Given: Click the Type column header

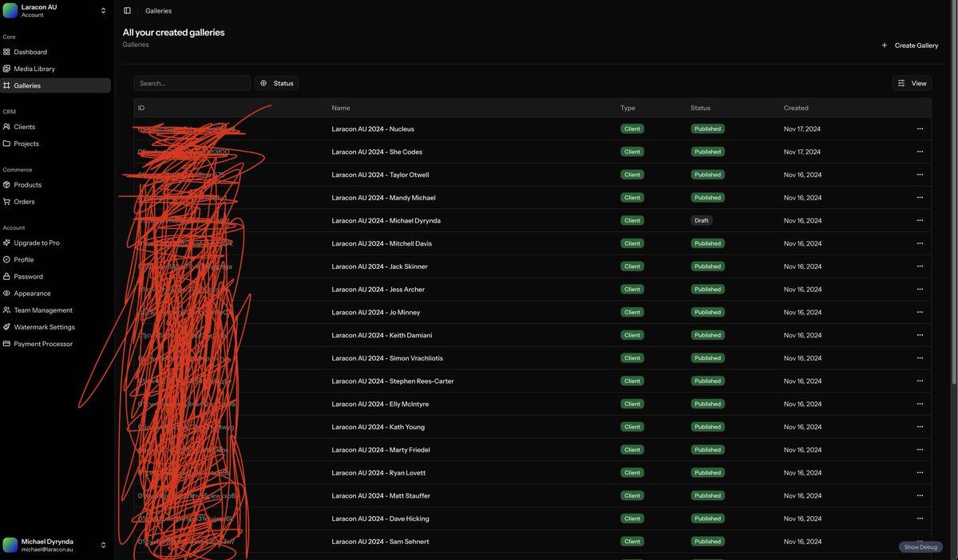Looking at the screenshot, I should (x=627, y=108).
